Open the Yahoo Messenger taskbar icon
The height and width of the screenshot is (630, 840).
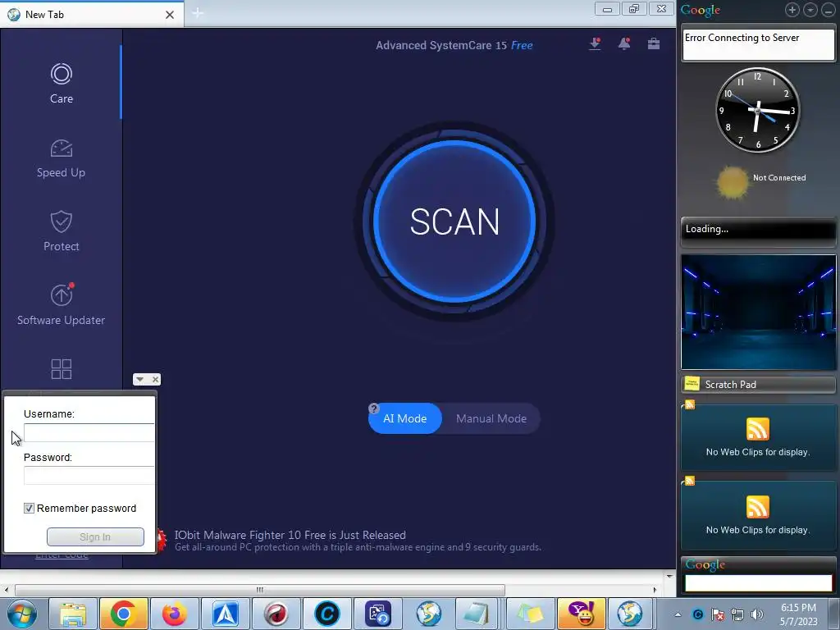coord(582,614)
